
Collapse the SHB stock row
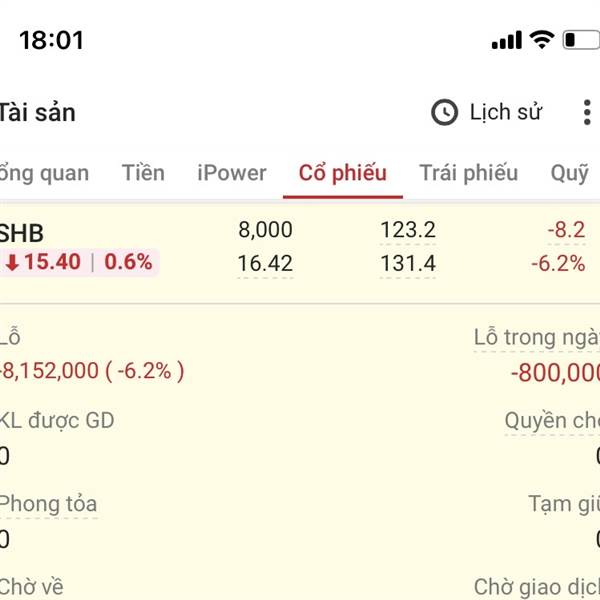click(22, 232)
